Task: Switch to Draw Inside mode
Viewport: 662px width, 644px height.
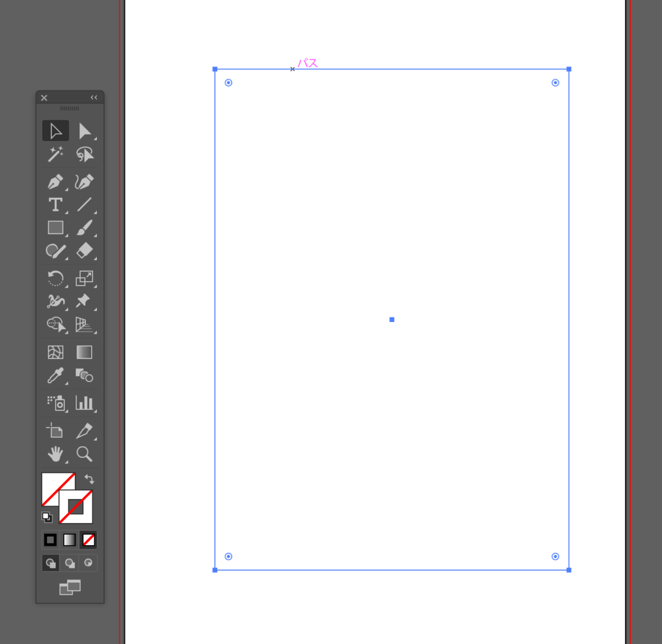Action: tap(88, 563)
